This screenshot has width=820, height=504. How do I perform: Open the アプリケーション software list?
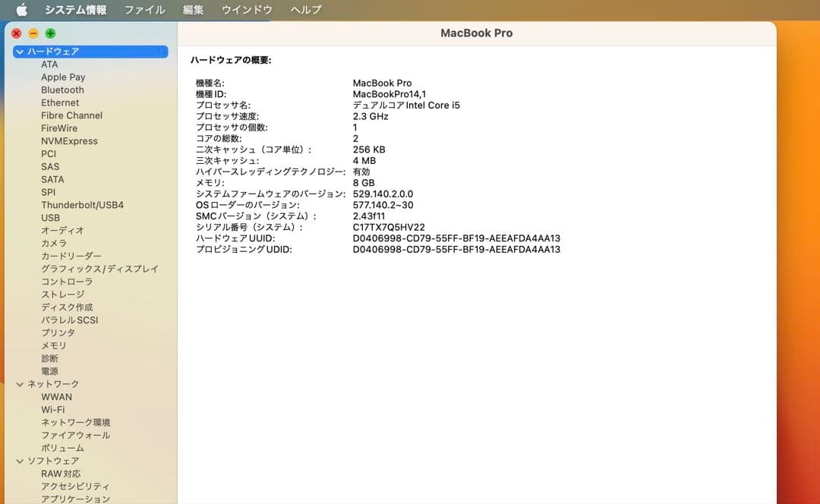tap(75, 499)
